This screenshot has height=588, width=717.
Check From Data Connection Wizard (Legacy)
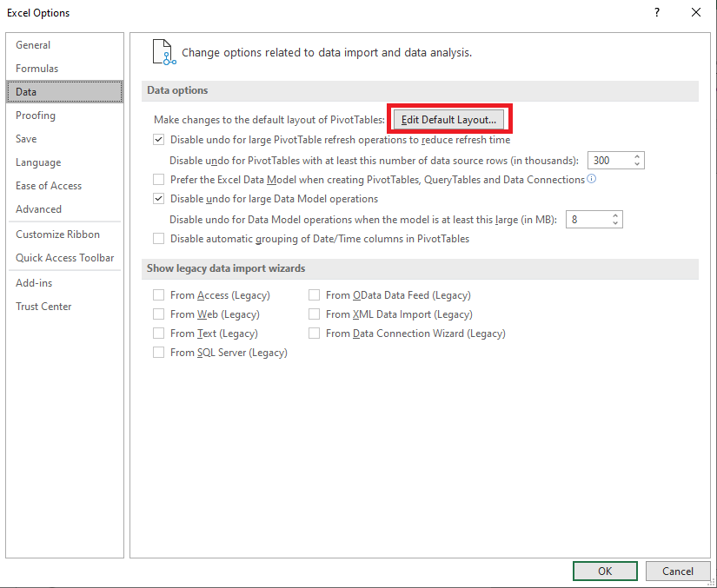coord(314,334)
